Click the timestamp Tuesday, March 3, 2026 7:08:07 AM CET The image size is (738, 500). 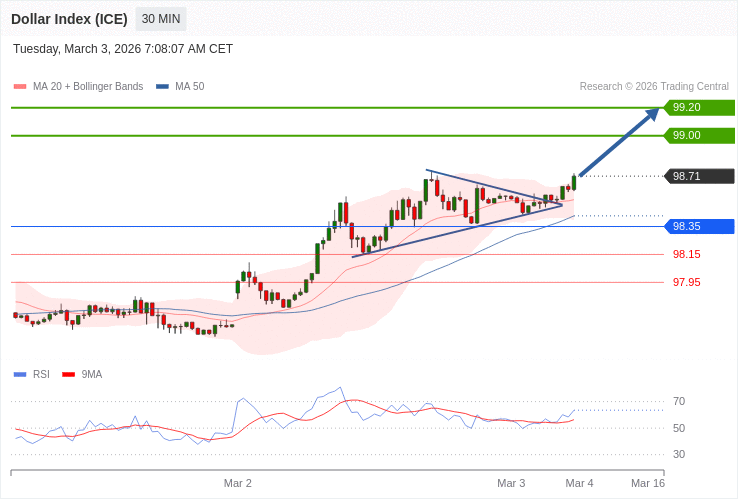(123, 49)
